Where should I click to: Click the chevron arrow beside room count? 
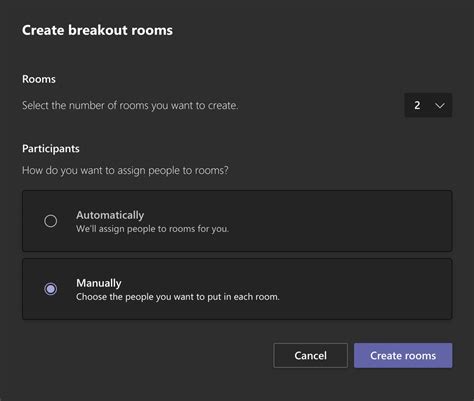coord(440,106)
